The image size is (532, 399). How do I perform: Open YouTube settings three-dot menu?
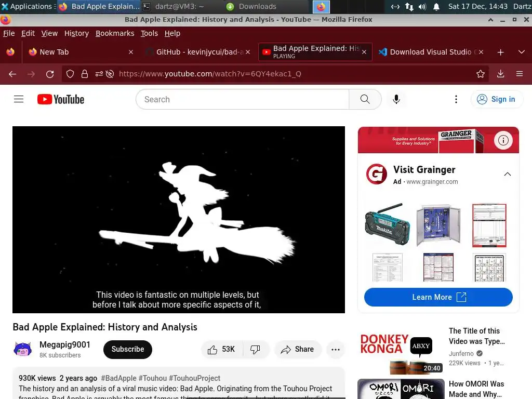tap(456, 99)
